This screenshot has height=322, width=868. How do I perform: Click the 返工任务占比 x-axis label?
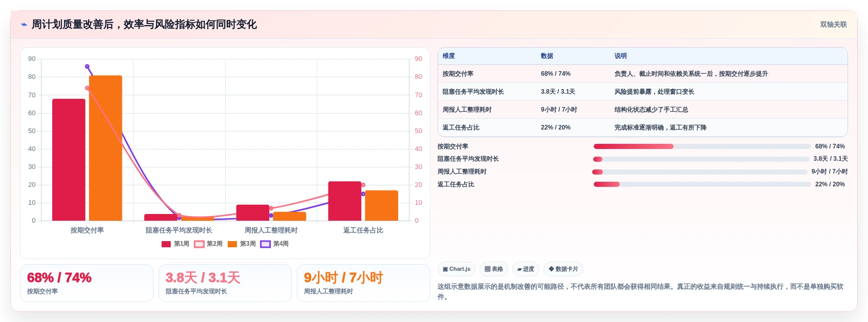click(363, 230)
